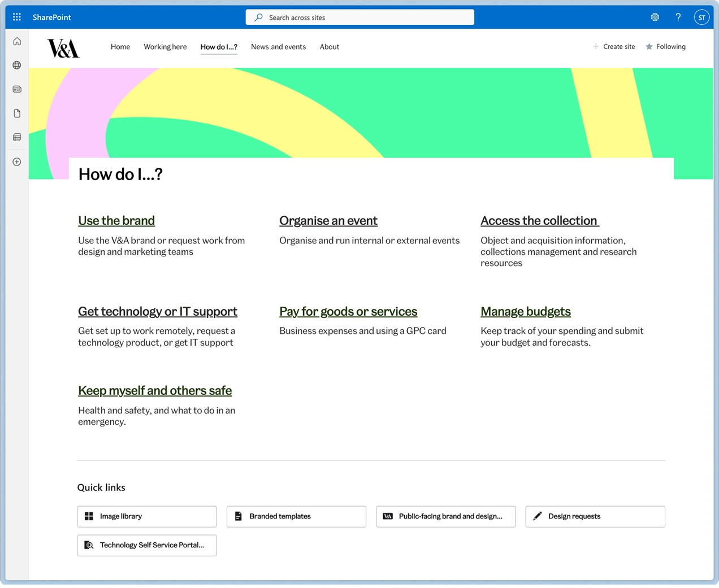719x588 pixels.
Task: Open My Files page icon in sidebar
Action: pyautogui.click(x=16, y=113)
